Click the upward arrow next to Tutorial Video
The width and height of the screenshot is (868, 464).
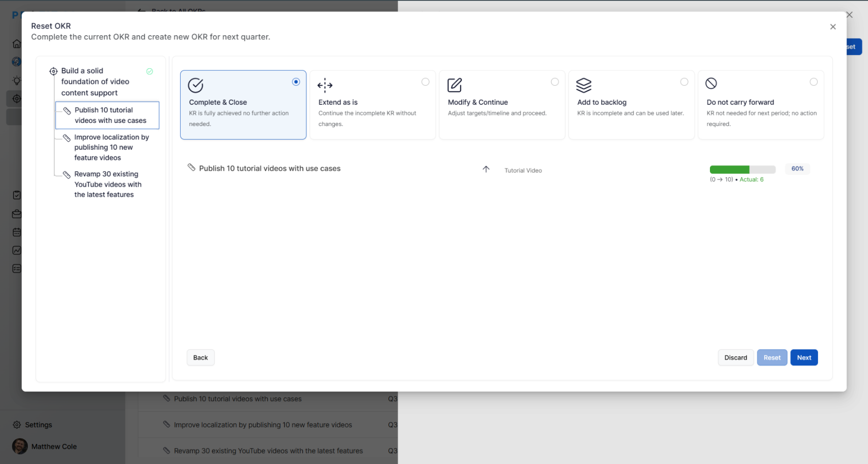pyautogui.click(x=486, y=169)
